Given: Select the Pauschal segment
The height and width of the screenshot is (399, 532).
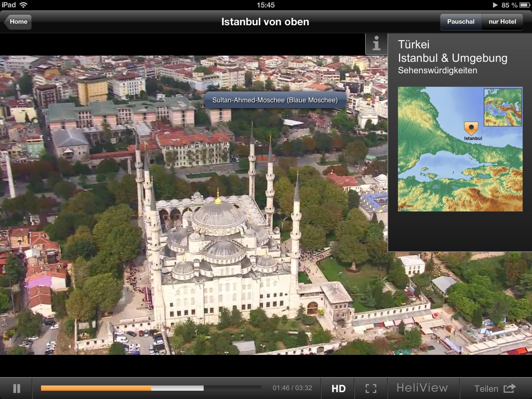Looking at the screenshot, I should pyautogui.click(x=461, y=22).
